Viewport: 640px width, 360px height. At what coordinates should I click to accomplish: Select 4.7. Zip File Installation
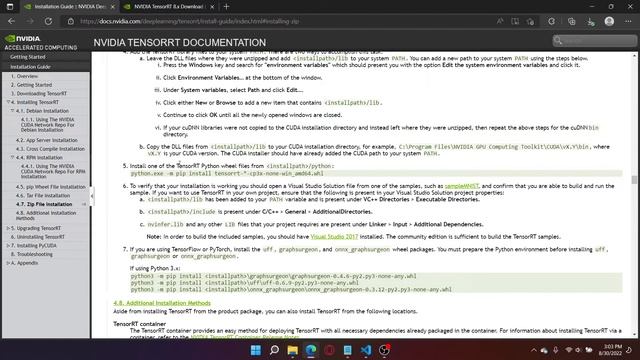coord(44,204)
